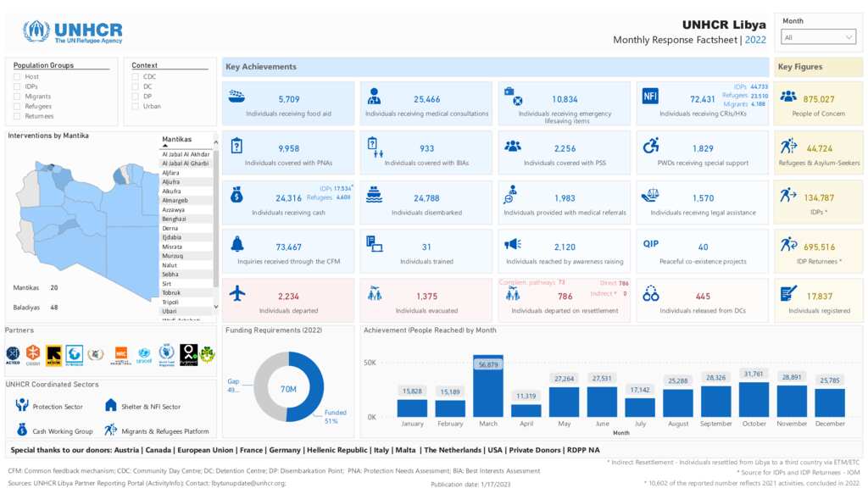Click the October bar in achievement chart
868x494 pixels.
[x=754, y=399]
